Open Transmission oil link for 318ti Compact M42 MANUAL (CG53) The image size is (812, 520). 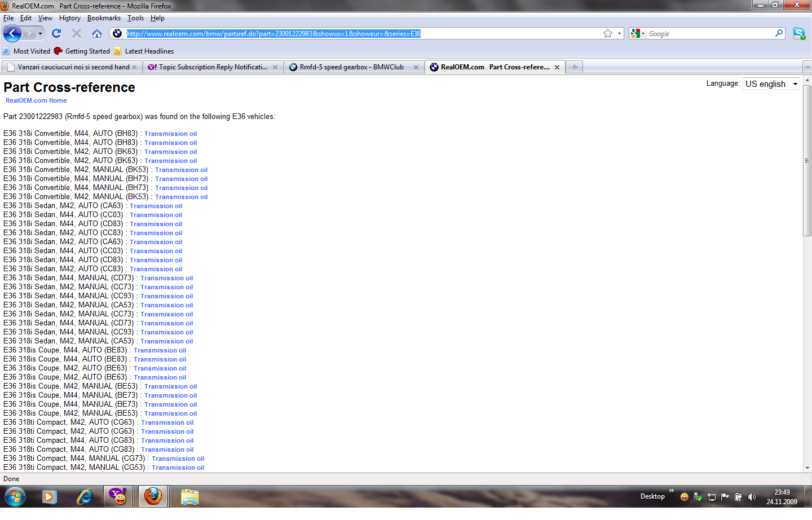pos(178,468)
